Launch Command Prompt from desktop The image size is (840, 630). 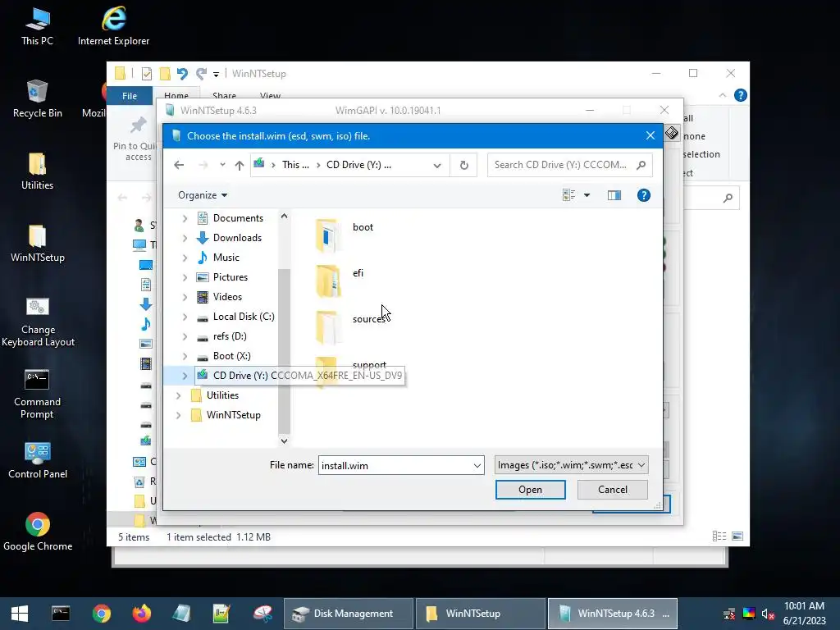click(x=38, y=394)
